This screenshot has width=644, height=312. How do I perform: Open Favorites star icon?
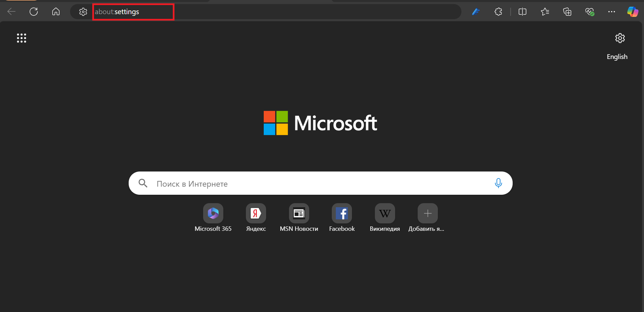[x=545, y=12]
